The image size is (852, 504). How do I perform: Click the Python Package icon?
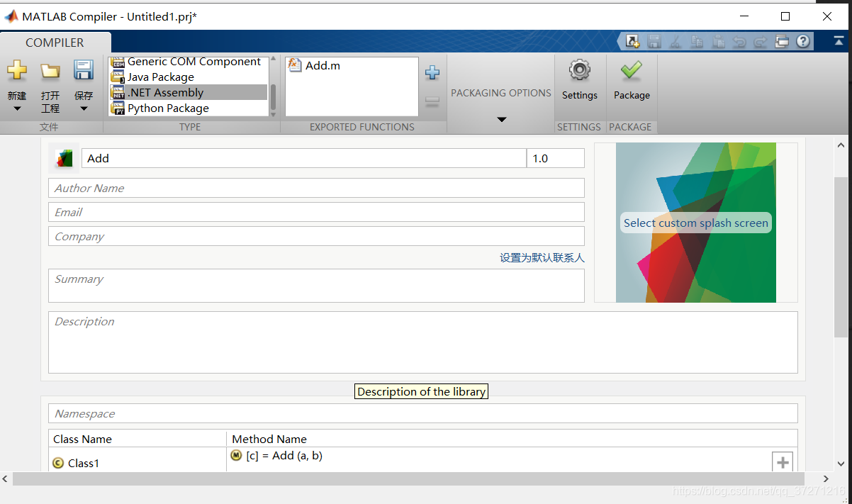(x=118, y=108)
